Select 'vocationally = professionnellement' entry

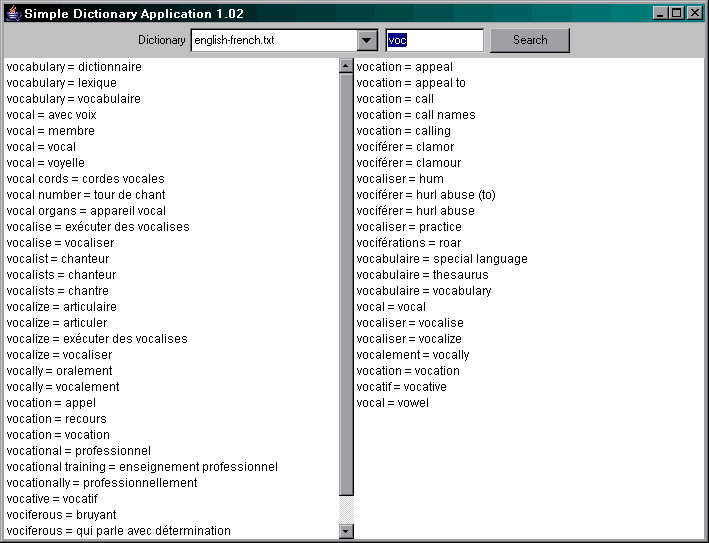pyautogui.click(x=102, y=483)
